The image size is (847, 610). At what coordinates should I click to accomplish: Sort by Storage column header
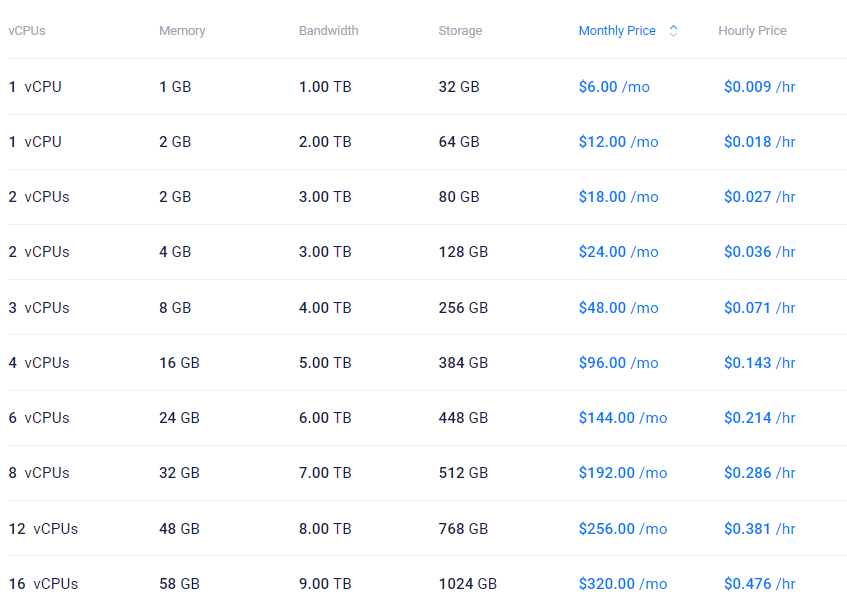460,31
